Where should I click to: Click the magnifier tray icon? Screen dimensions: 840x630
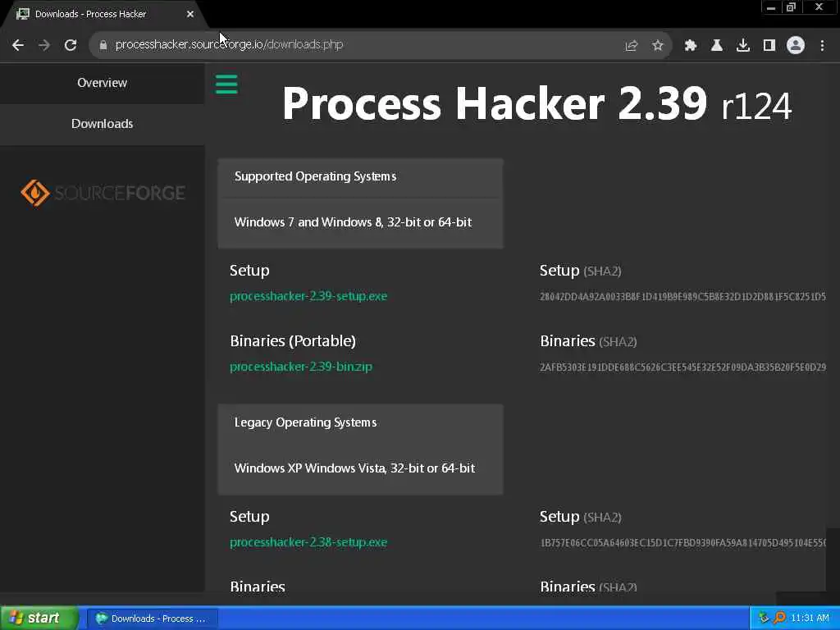point(779,618)
